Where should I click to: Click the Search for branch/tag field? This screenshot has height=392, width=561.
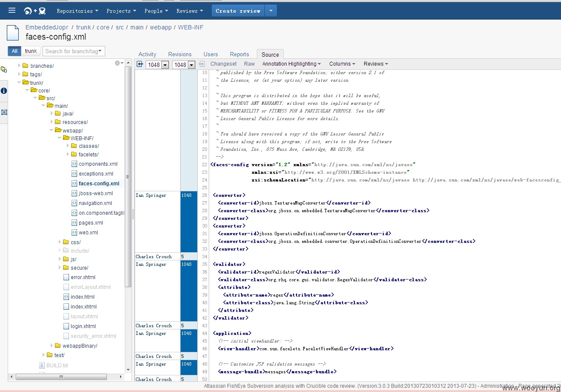pyautogui.click(x=73, y=51)
